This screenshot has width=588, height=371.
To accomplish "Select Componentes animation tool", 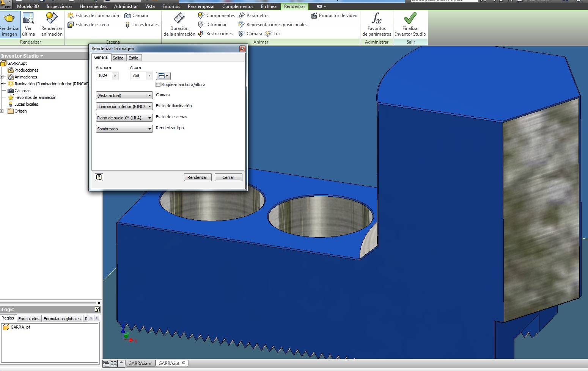I will pos(217,16).
